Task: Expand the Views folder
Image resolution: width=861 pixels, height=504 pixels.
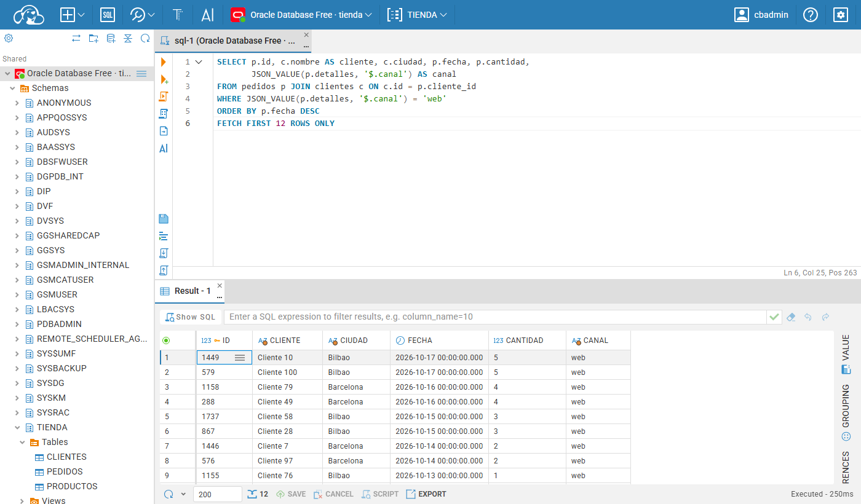Action: click(x=22, y=501)
